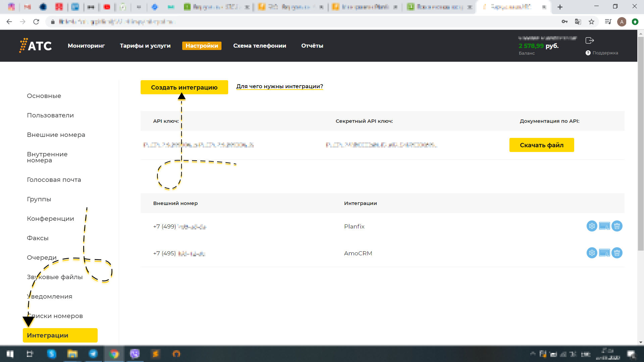644x362 pixels.
Task: Click Создать интеграцию button
Action: (x=184, y=87)
